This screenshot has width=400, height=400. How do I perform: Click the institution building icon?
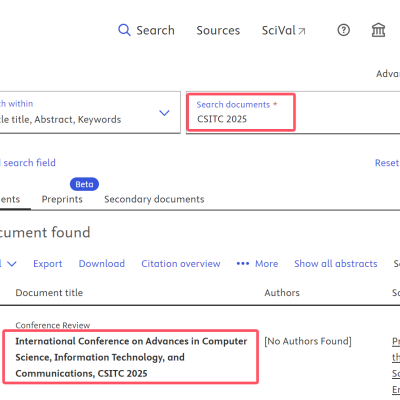click(x=378, y=30)
